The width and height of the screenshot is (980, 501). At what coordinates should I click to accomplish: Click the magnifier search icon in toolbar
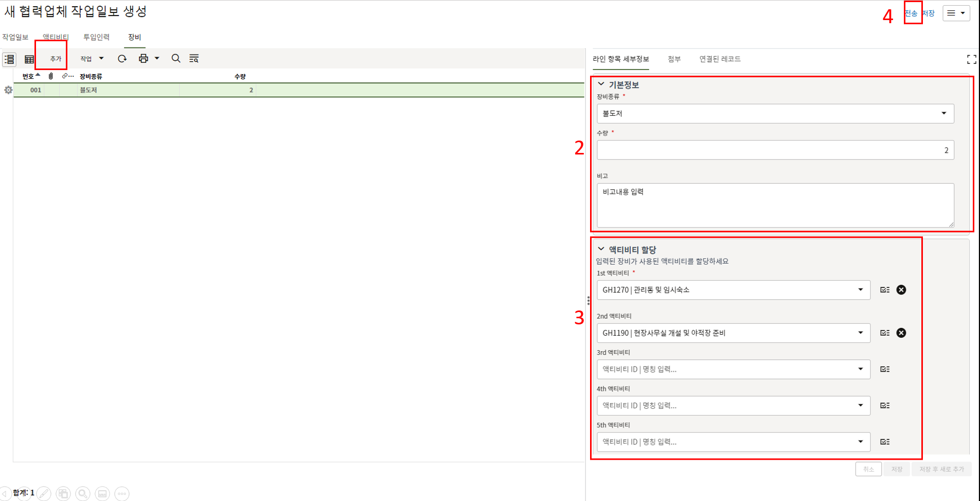(176, 59)
